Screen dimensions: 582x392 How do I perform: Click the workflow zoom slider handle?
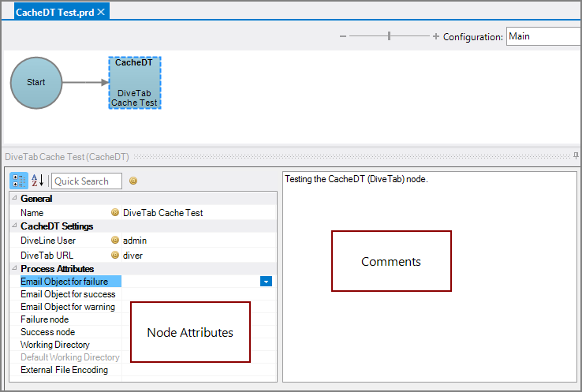[389, 36]
